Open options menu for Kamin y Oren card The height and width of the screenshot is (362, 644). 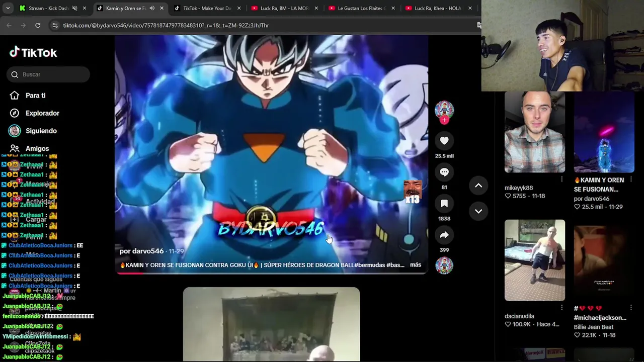click(631, 179)
